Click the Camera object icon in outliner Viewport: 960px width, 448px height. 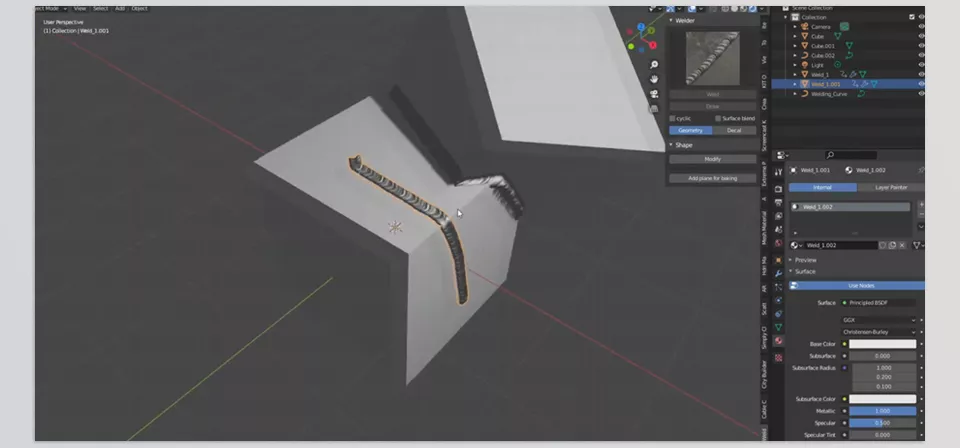tap(804, 26)
